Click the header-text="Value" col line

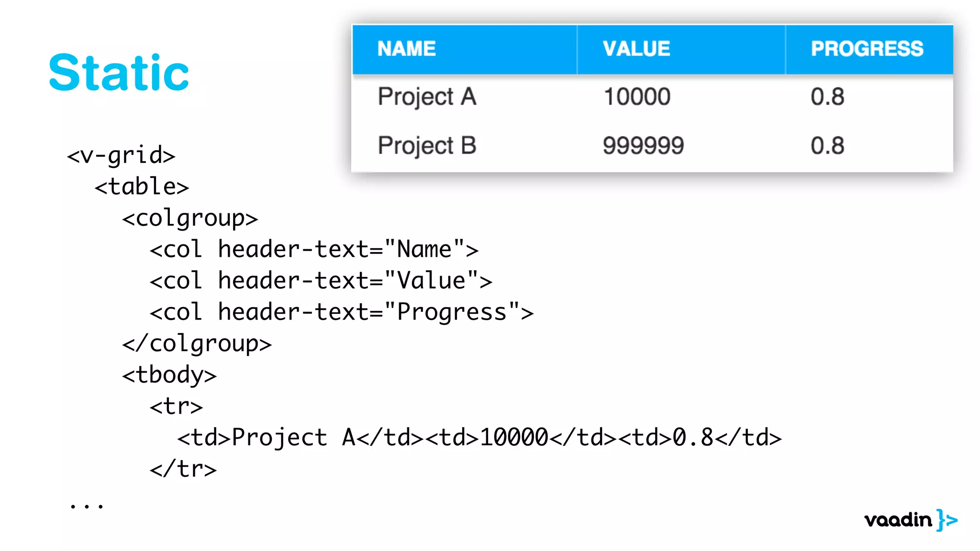[321, 281]
